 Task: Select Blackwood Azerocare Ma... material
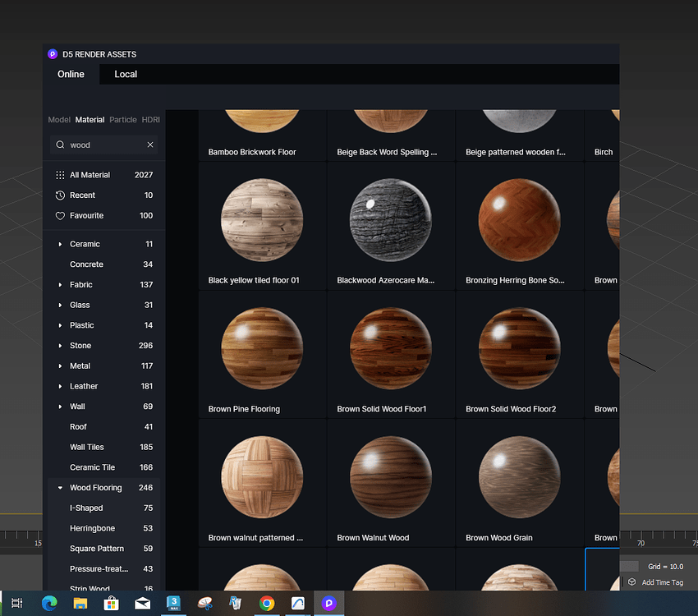pyautogui.click(x=391, y=226)
